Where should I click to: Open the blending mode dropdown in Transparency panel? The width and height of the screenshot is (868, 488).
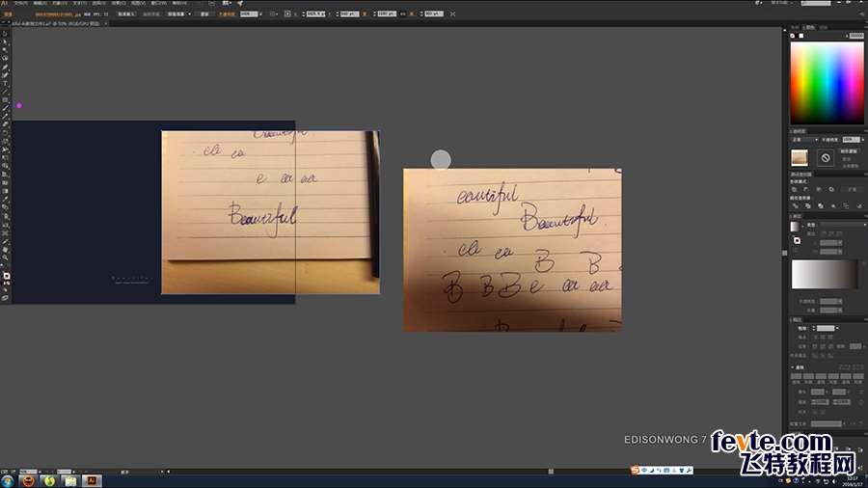tap(805, 140)
